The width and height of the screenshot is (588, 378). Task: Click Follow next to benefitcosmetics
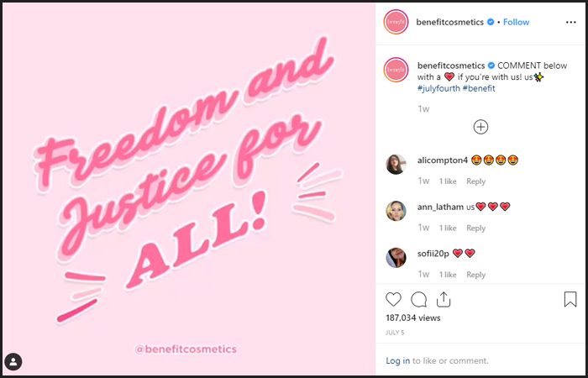click(x=516, y=22)
